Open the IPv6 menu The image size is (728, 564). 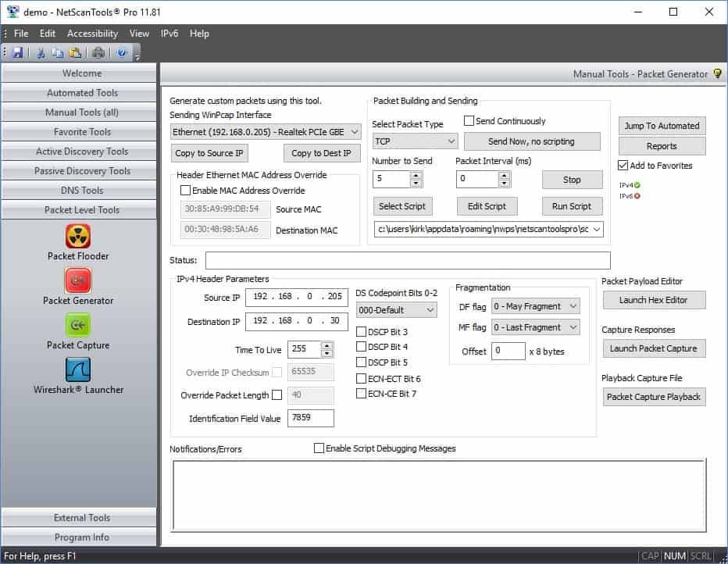(170, 34)
